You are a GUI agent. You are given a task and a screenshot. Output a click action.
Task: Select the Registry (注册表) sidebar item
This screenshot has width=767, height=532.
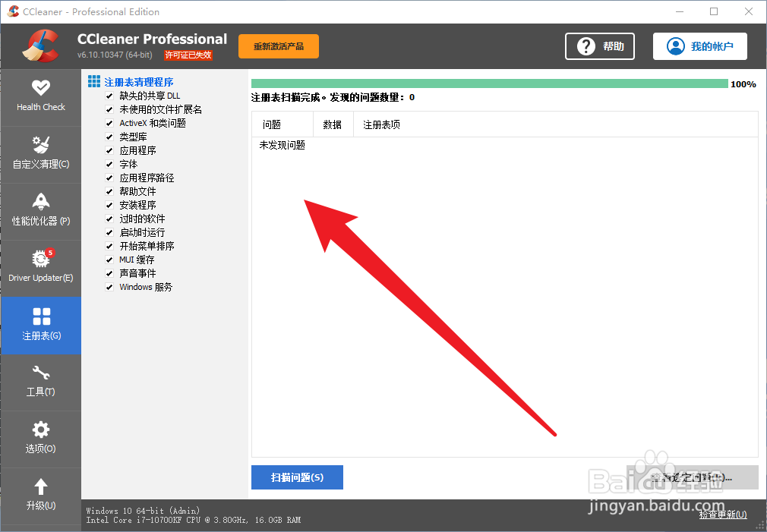click(40, 325)
